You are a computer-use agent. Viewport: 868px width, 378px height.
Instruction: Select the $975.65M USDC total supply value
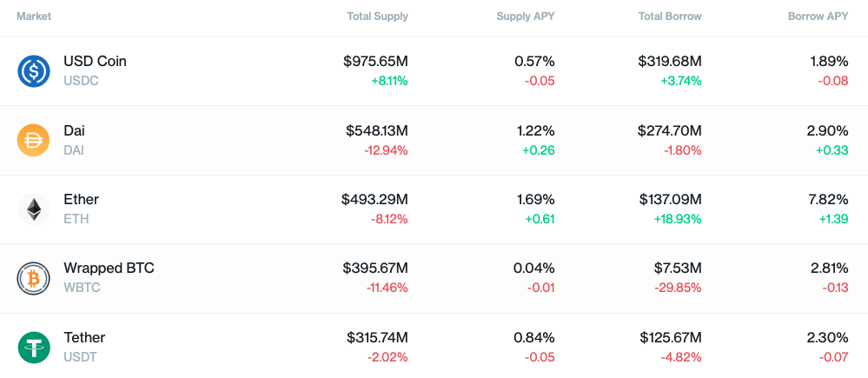coord(376,61)
